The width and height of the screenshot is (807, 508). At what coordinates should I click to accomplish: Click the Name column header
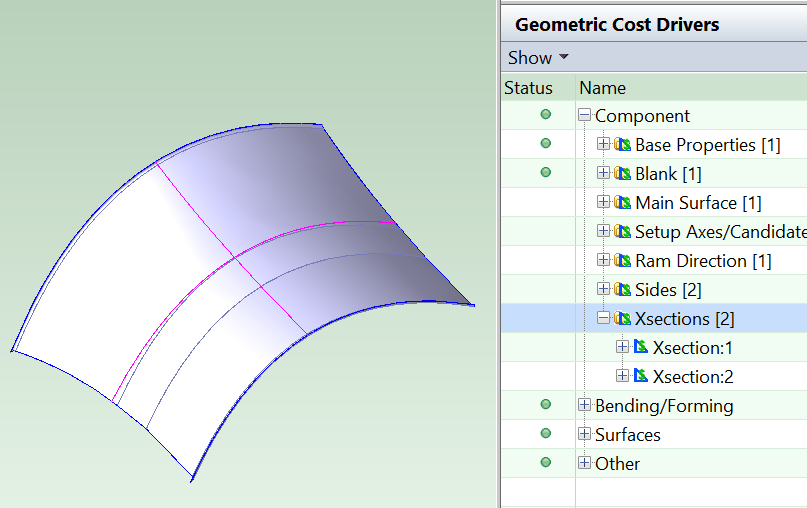602,88
